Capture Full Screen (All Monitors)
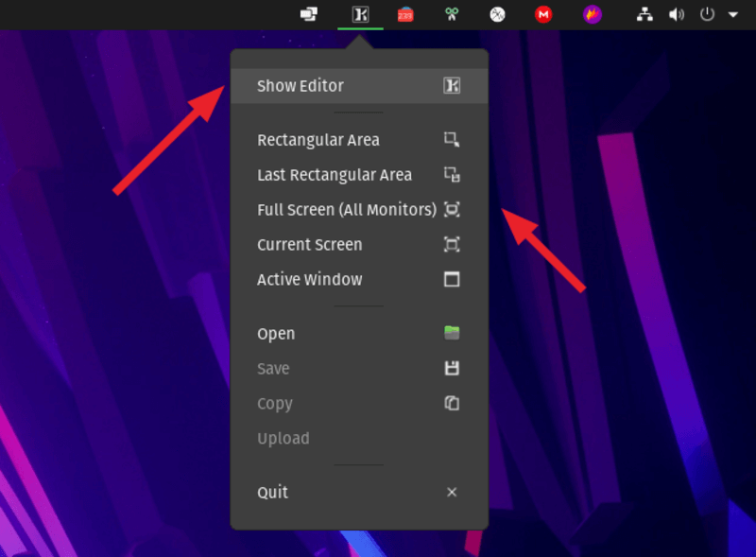 click(346, 210)
